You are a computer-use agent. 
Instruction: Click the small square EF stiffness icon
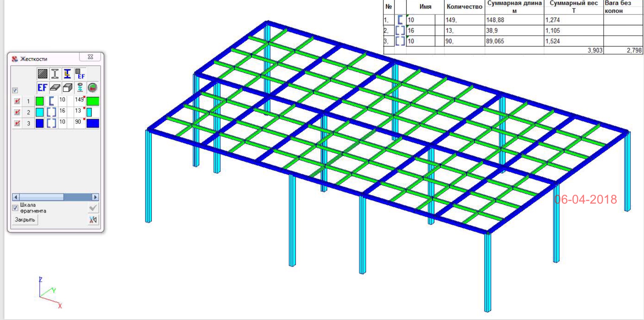pos(80,74)
